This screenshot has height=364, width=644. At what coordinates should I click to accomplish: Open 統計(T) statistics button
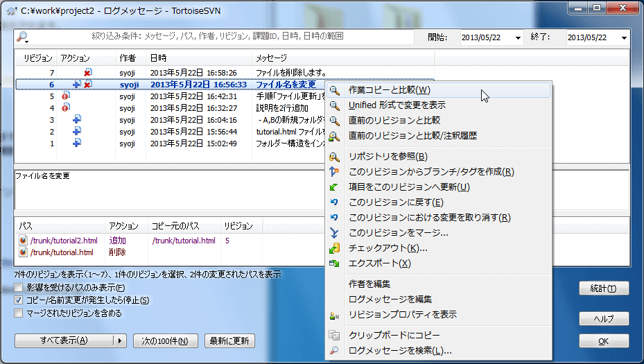[x=604, y=288]
